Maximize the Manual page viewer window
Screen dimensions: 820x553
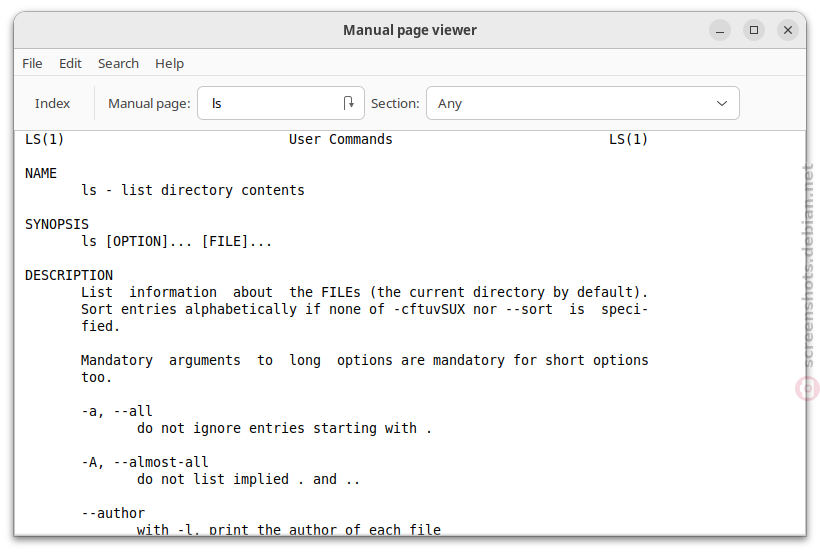point(754,30)
